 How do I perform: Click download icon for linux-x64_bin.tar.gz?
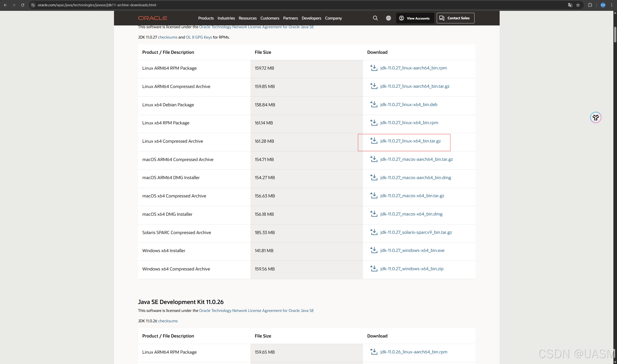click(x=374, y=141)
